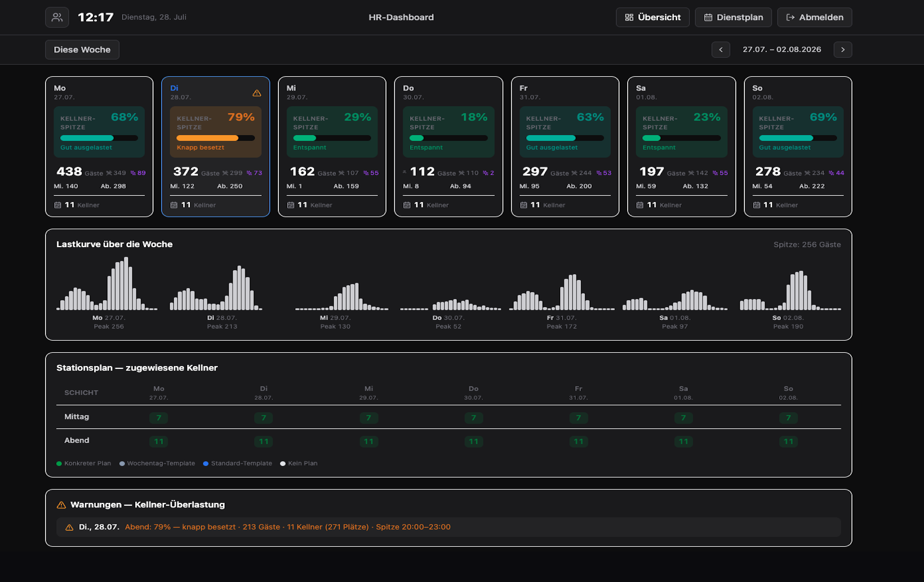Click the SCHICHT column header
This screenshot has height=582, width=924.
81,393
